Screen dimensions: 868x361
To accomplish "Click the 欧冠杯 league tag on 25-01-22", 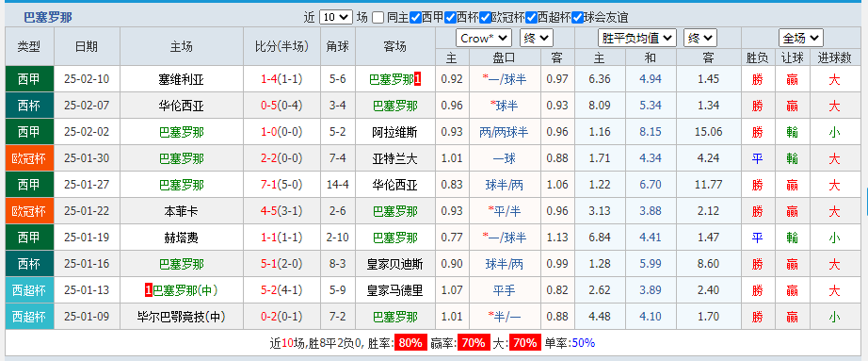I will click(30, 211).
